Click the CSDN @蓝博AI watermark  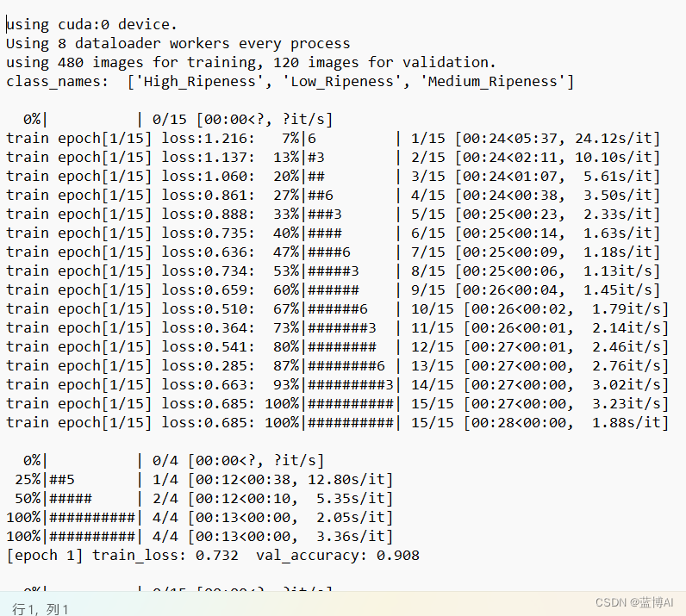click(634, 603)
